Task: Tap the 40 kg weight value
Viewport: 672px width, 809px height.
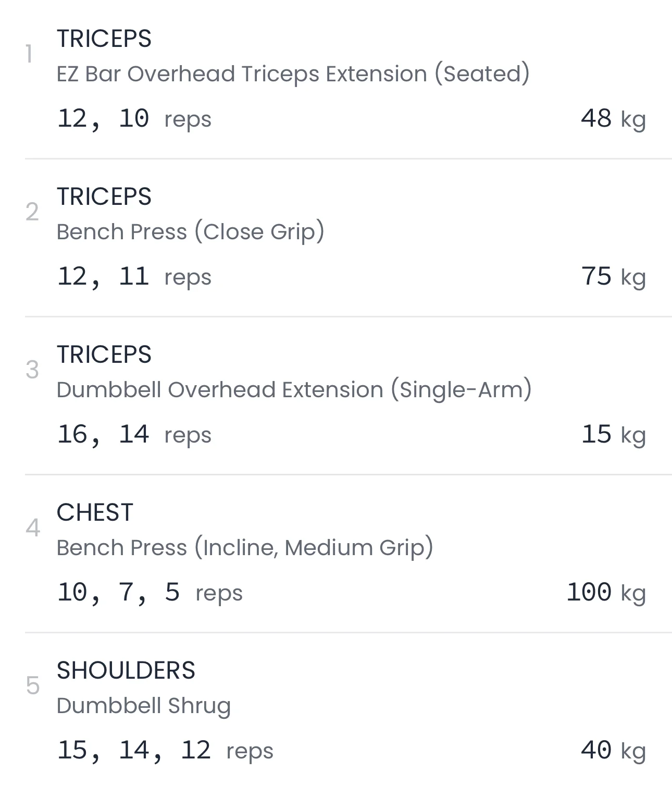Action: tap(613, 751)
